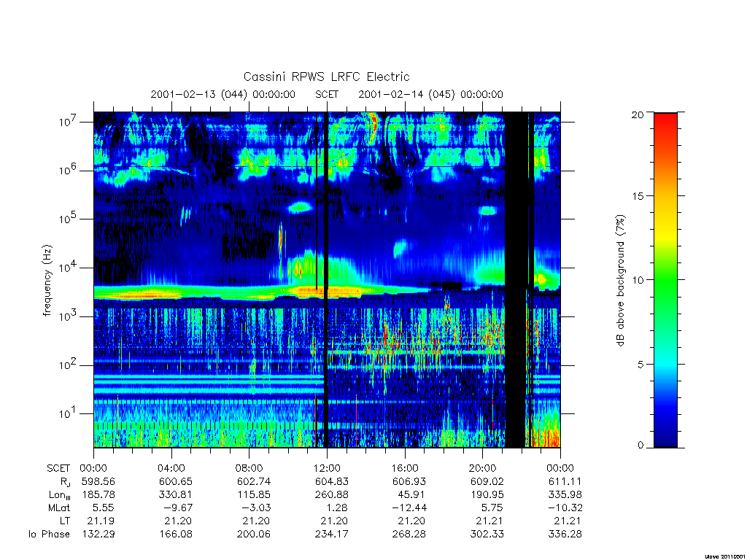Screen dimensions: 747x560
Task: Click the end date '2001-02-14 (045) 00:00:00'
Action: 430,94
